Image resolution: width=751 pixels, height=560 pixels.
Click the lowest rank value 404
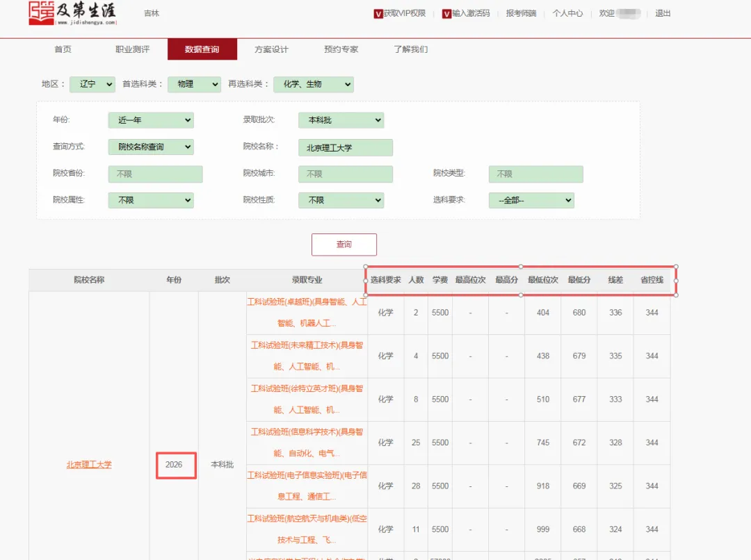click(x=543, y=313)
